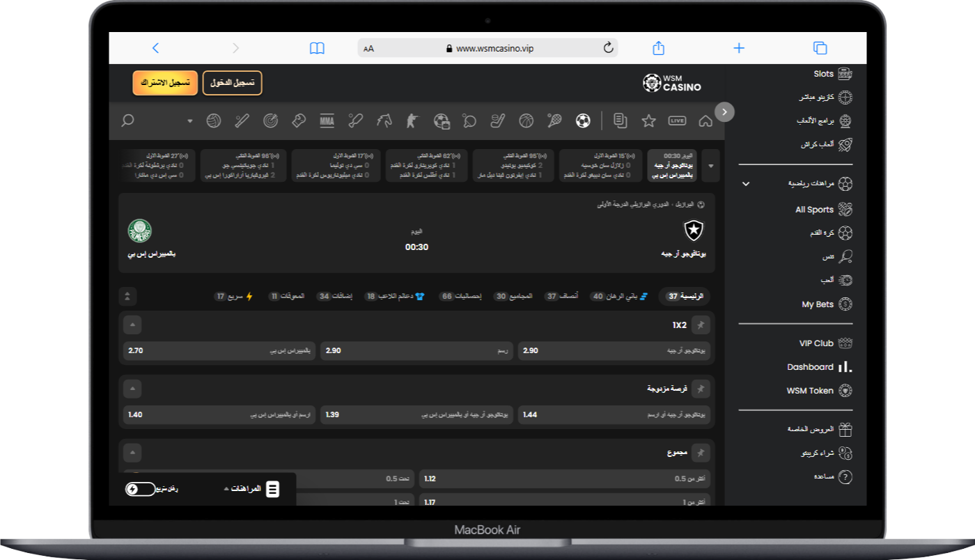Click the star favorites icon

648,120
